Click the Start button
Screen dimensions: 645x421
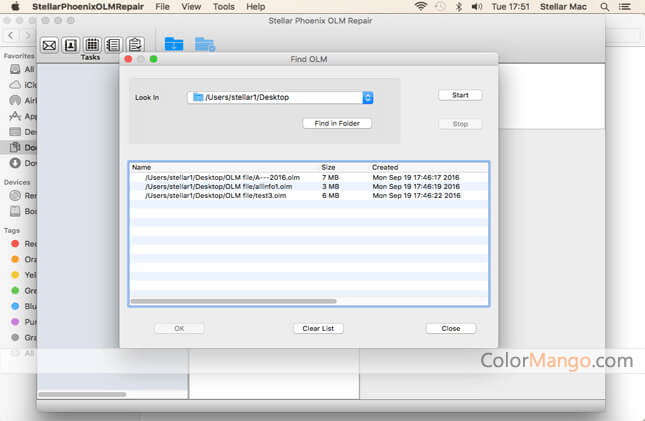point(460,95)
